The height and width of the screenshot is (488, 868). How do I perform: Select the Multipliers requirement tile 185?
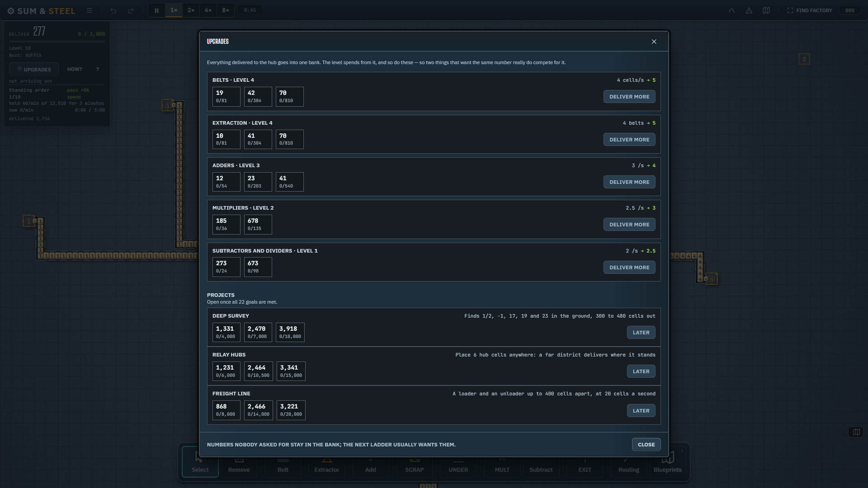click(226, 225)
